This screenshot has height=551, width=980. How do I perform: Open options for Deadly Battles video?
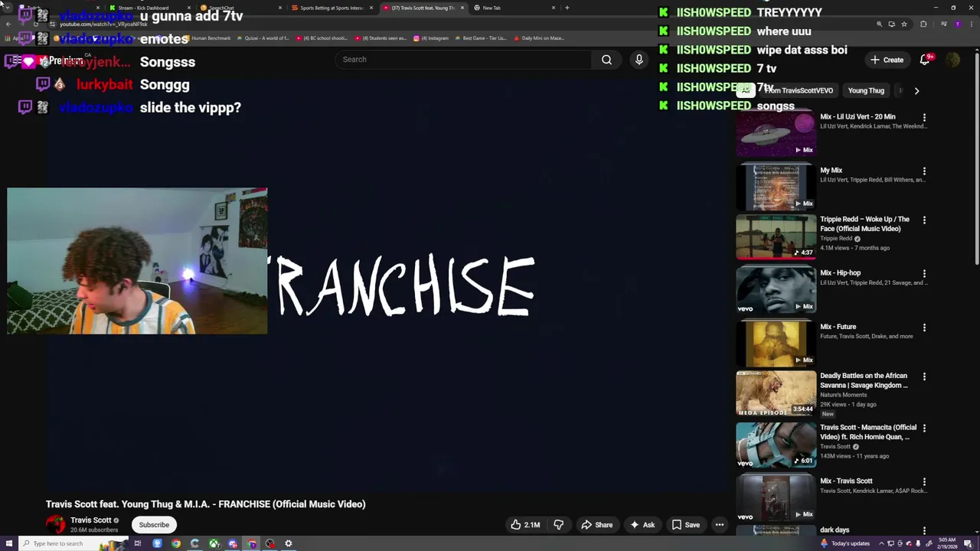[924, 377]
